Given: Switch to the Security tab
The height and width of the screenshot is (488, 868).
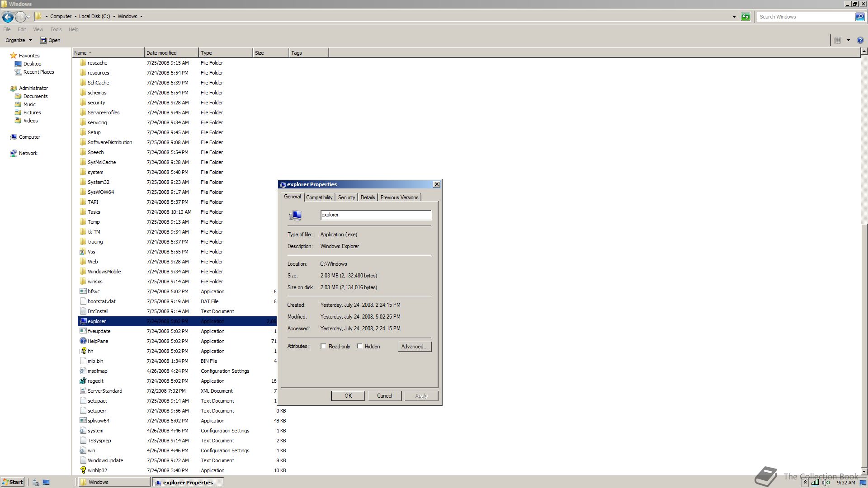Looking at the screenshot, I should point(346,197).
